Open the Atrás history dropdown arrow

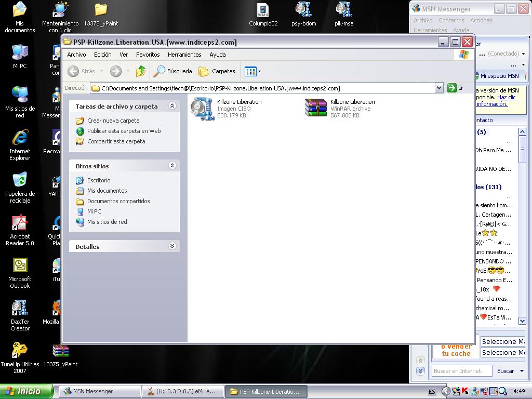pos(102,71)
